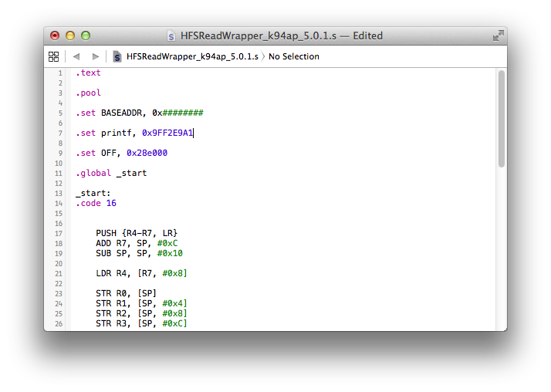
Task: Click .code 16 on line 14
Action: tap(96, 203)
